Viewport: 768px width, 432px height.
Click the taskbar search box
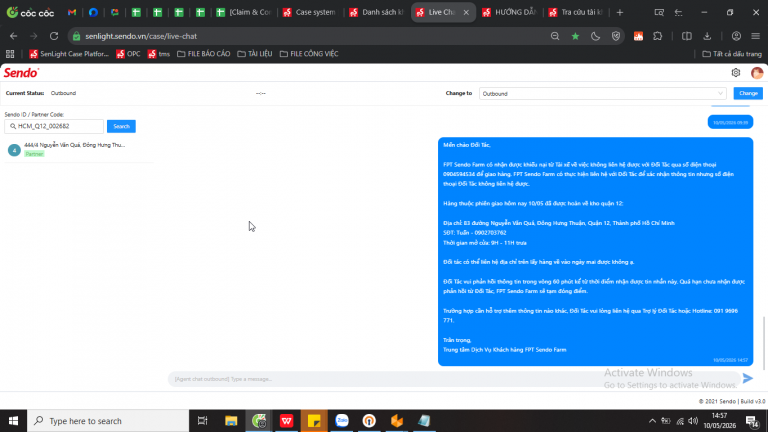(108, 421)
